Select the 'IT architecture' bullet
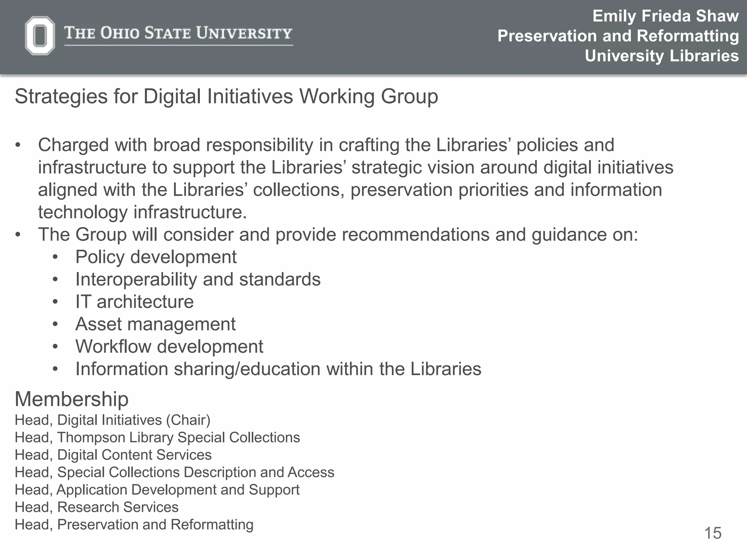The height and width of the screenshot is (560, 747). pos(135,302)
